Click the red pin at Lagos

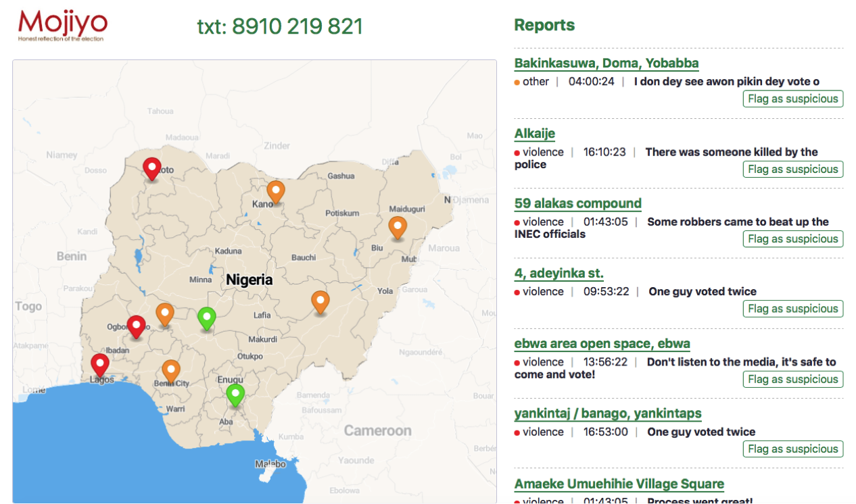(100, 366)
